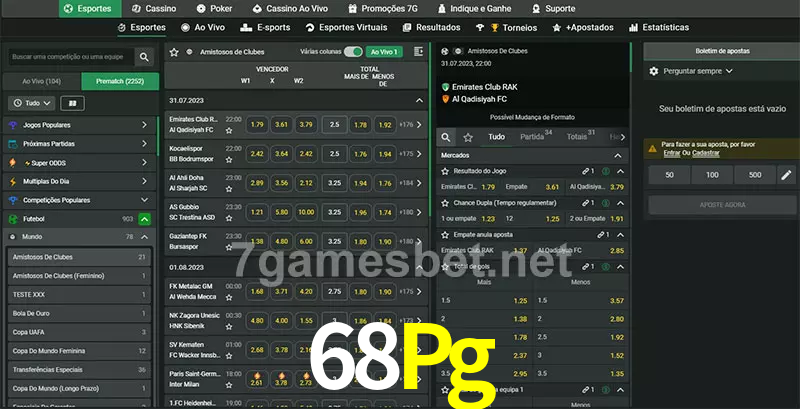
Task: Open the Tudo time filter dropdown
Action: 31,103
